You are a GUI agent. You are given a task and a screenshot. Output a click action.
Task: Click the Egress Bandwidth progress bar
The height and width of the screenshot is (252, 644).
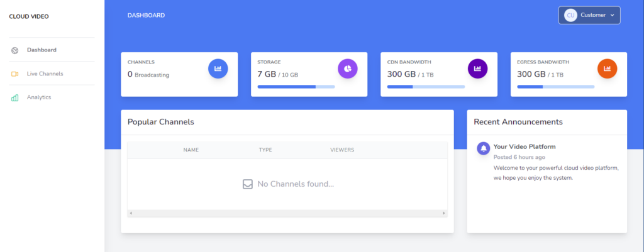coord(556,87)
